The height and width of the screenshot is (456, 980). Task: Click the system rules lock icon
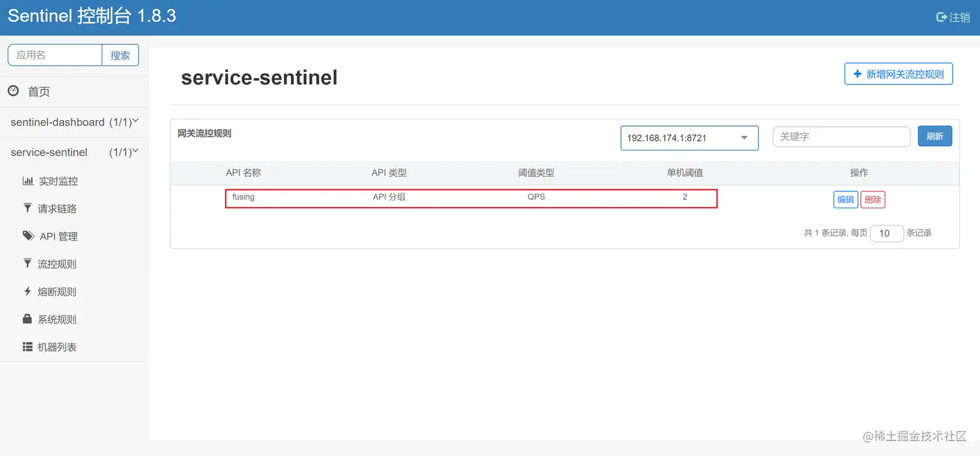(x=27, y=318)
